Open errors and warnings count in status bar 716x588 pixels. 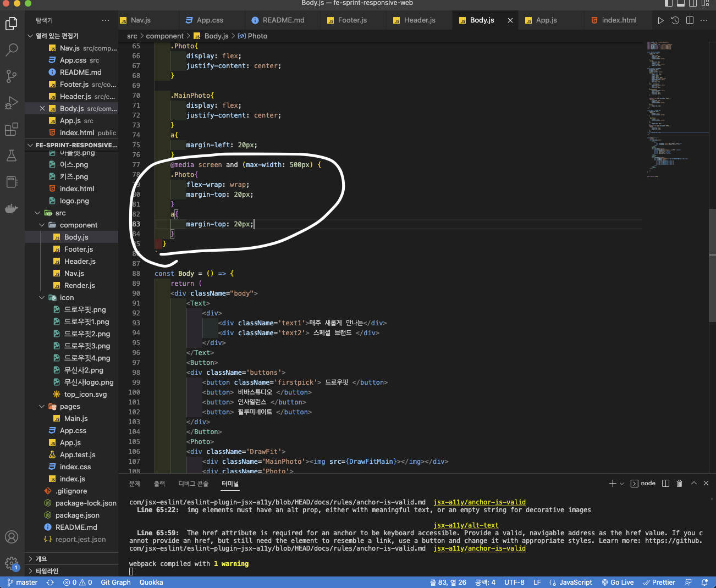78,583
